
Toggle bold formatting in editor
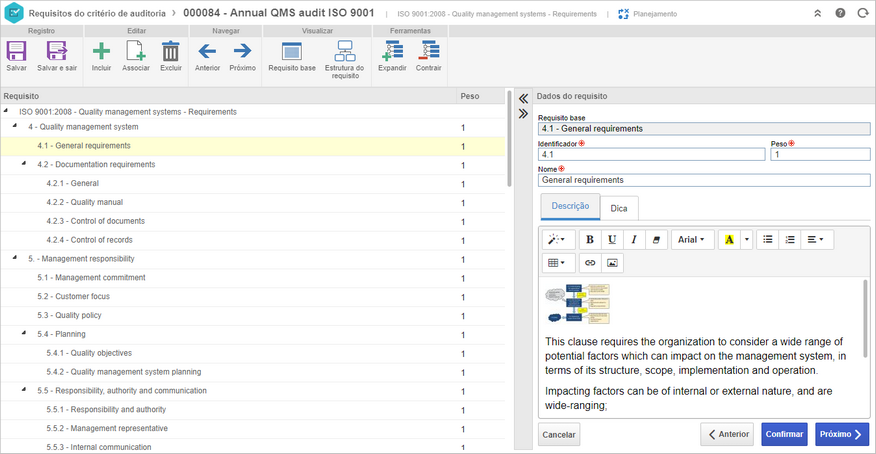pyautogui.click(x=589, y=240)
